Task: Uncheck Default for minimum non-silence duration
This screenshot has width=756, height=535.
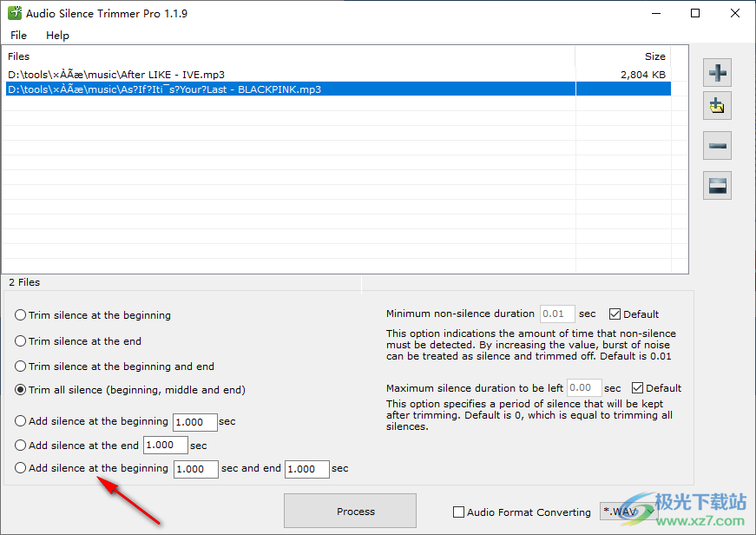Action: 615,314
